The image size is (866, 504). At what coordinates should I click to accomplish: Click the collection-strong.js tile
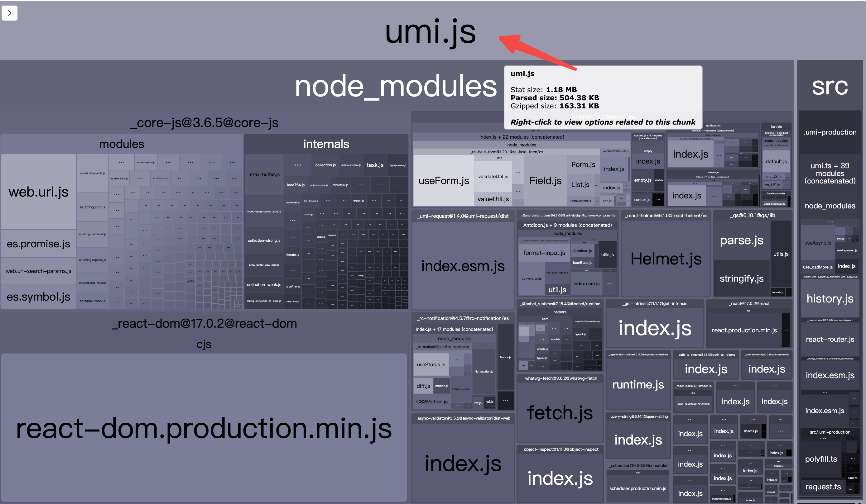click(264, 240)
